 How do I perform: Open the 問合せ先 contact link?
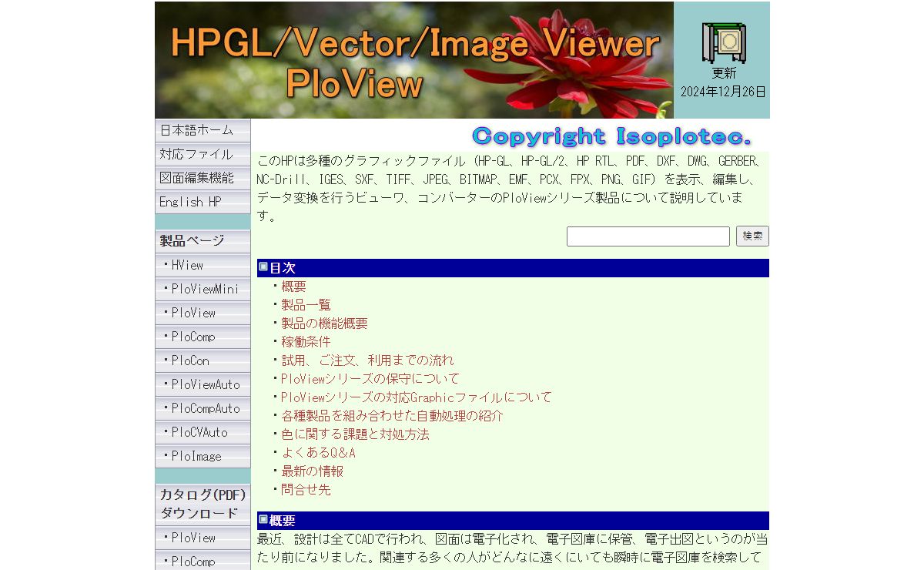(306, 490)
